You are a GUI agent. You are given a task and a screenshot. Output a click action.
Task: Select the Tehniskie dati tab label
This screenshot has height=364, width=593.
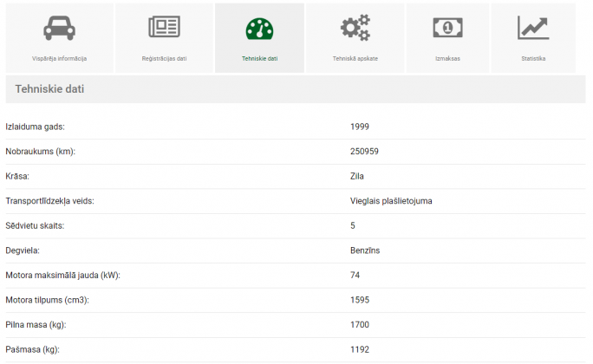tap(259, 59)
